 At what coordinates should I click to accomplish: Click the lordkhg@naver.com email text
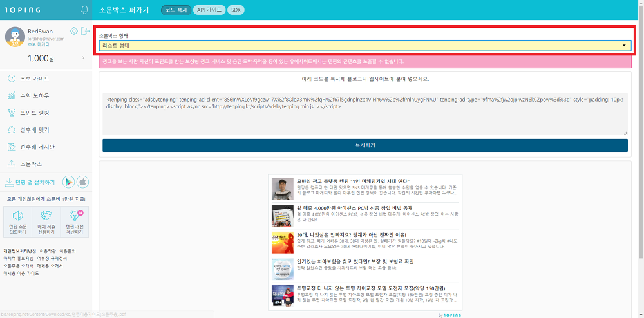[46, 39]
